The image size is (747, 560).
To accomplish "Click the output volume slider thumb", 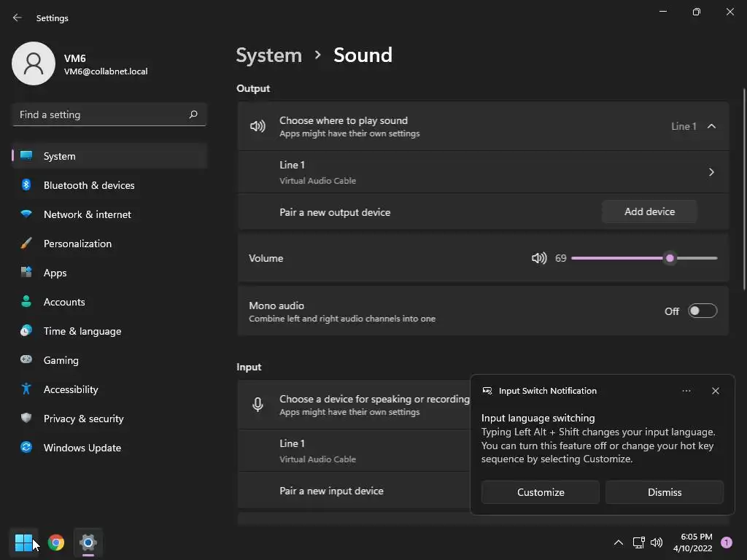I will pyautogui.click(x=670, y=258).
